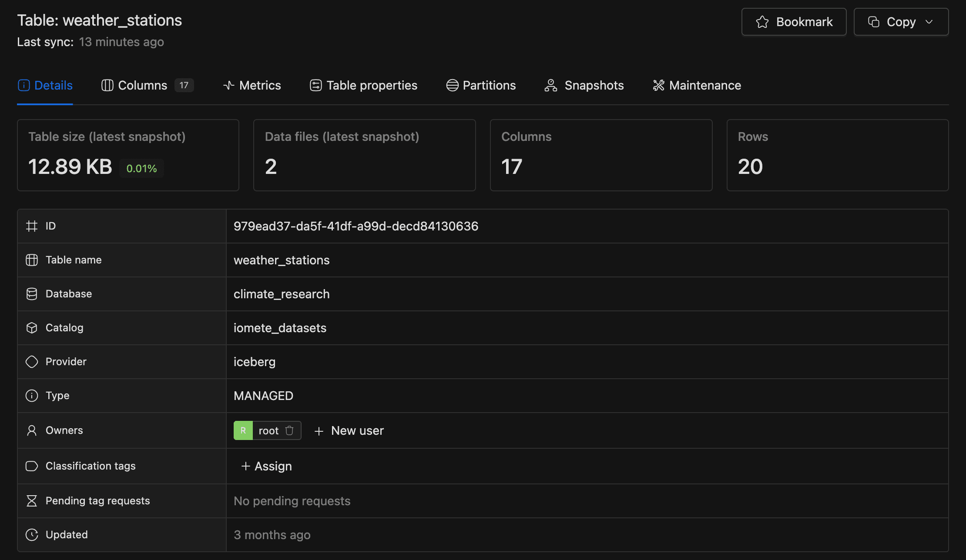Click the Classification tags label icon

pyautogui.click(x=32, y=466)
